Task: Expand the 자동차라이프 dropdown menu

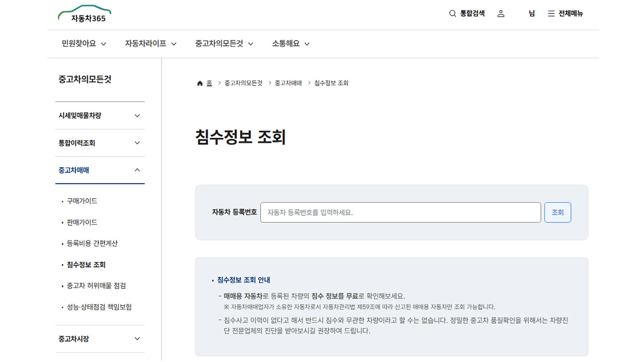Action: [151, 44]
